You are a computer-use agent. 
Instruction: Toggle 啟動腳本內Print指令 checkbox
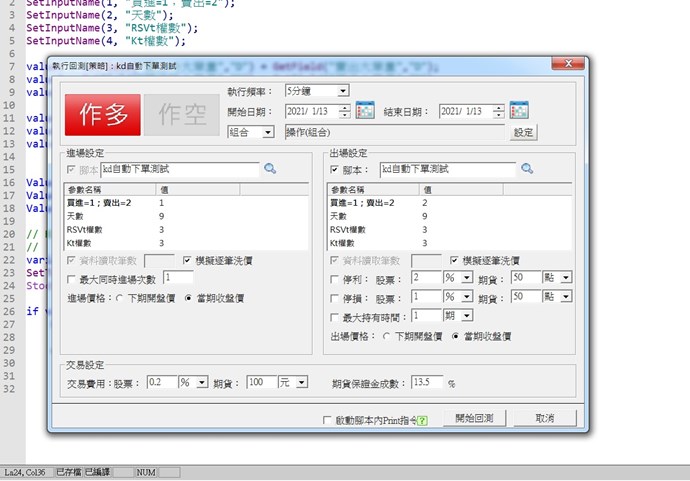pos(327,419)
